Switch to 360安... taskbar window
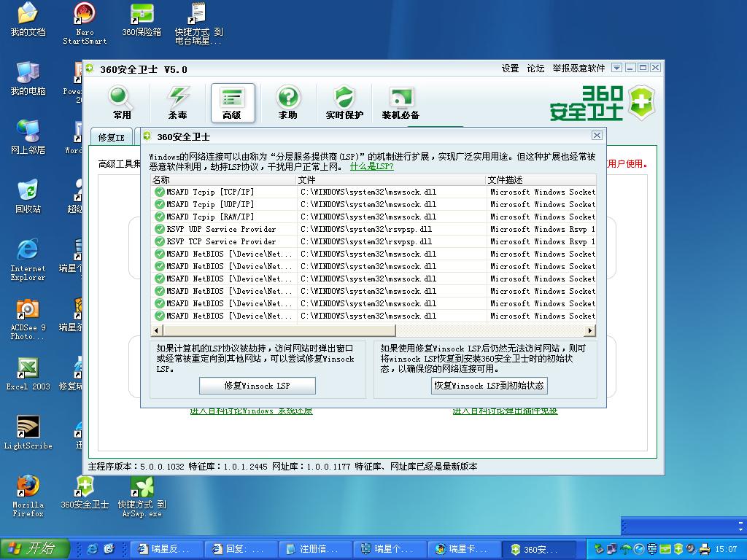This screenshot has width=747, height=560. [x=538, y=549]
